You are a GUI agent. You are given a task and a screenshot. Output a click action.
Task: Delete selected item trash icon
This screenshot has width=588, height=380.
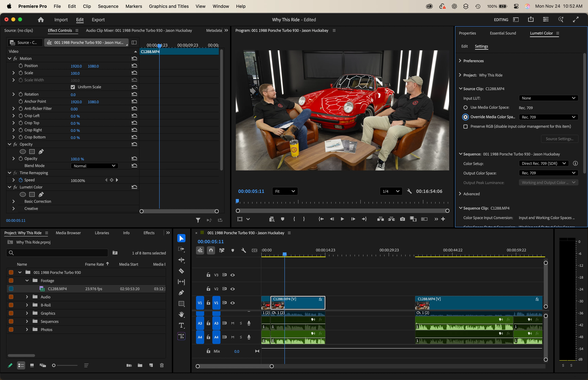click(162, 365)
